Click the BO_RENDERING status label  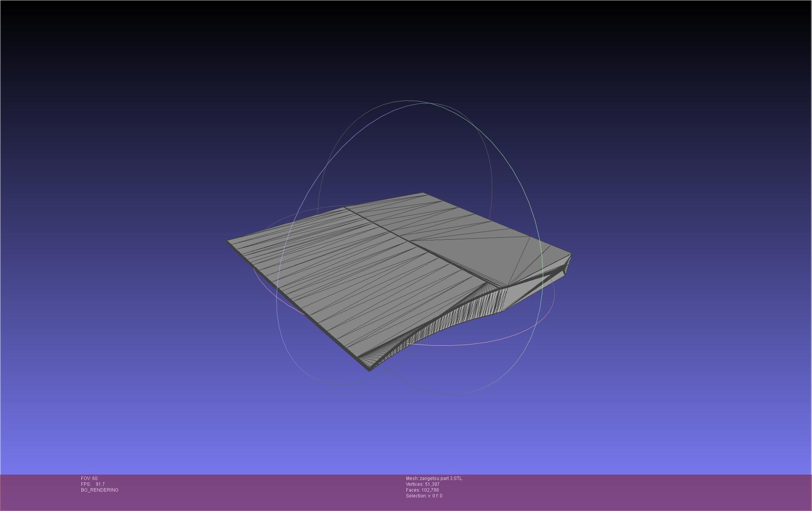(x=100, y=490)
